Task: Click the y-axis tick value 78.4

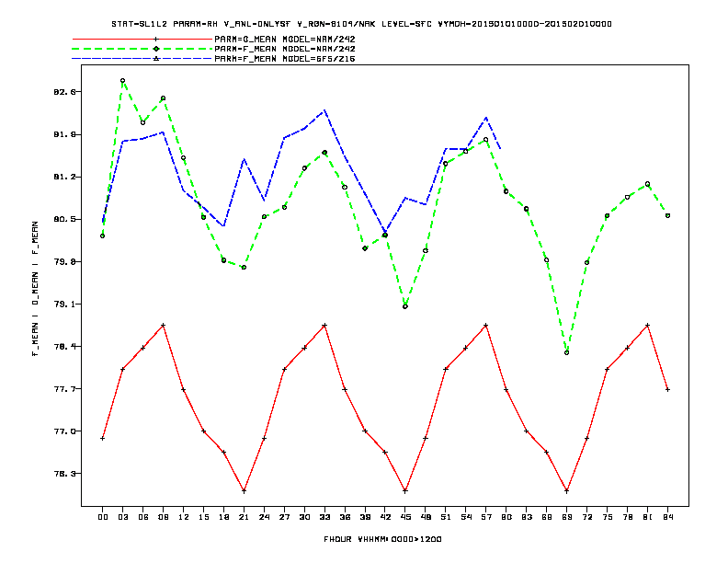Action: (x=64, y=347)
